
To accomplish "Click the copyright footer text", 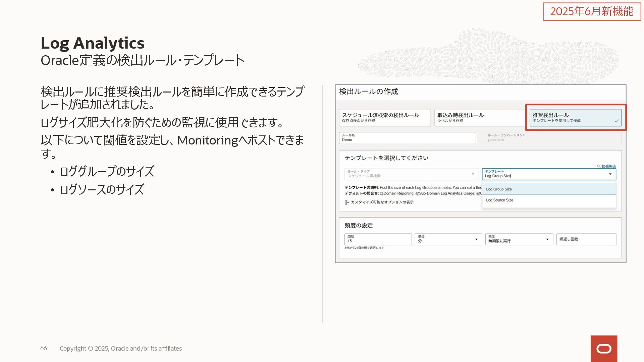I will coord(121,349).
